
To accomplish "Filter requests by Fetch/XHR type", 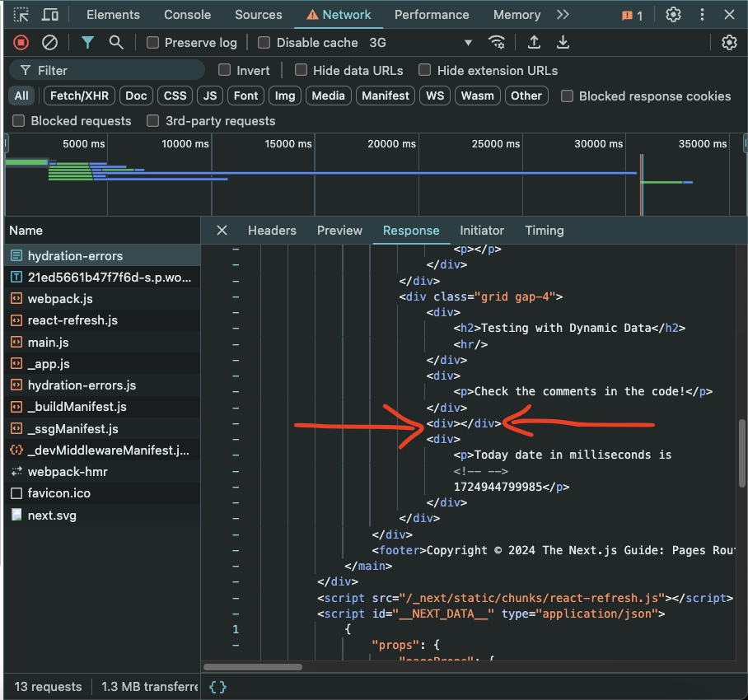I will pos(80,96).
